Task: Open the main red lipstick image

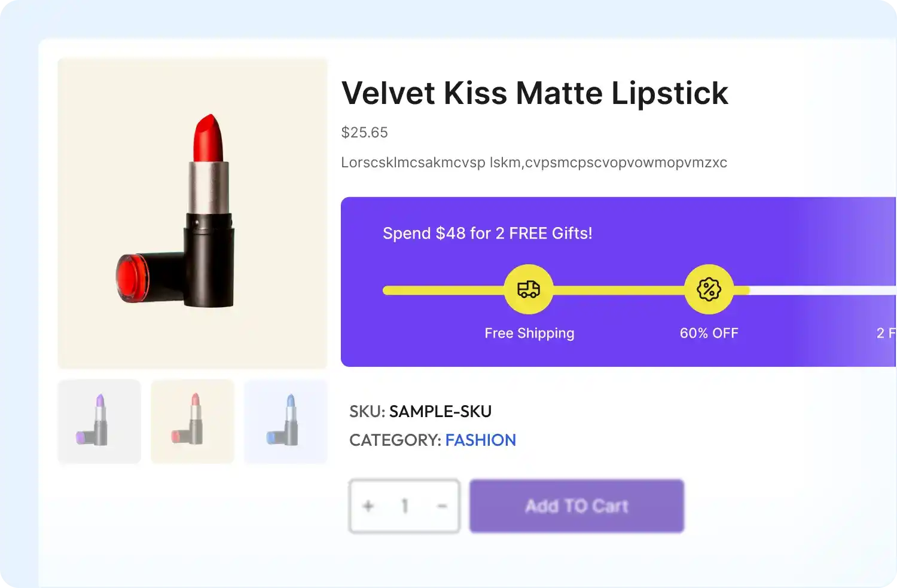Action: (193, 213)
